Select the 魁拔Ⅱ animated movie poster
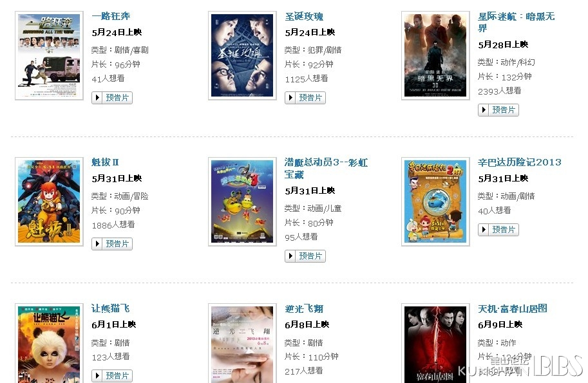This screenshot has width=588, height=383. [x=49, y=201]
